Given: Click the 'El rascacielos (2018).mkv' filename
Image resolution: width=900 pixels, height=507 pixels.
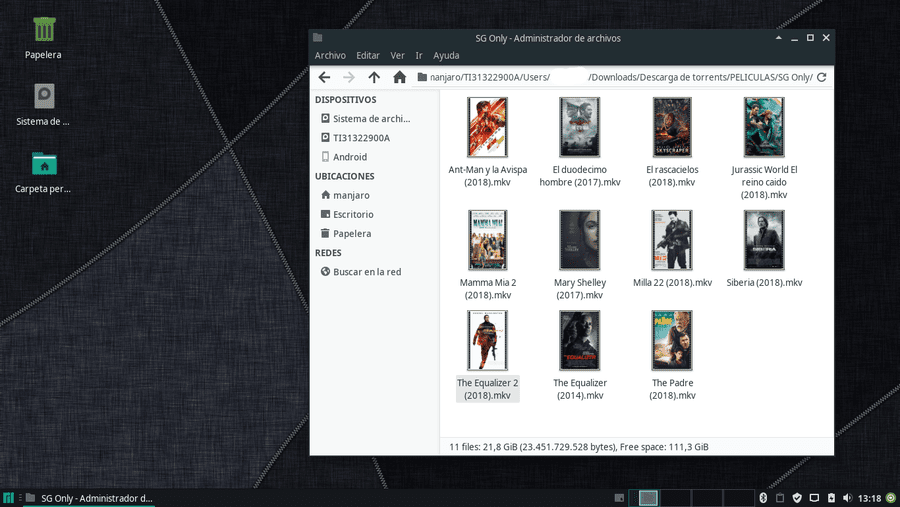Looking at the screenshot, I should [672, 176].
